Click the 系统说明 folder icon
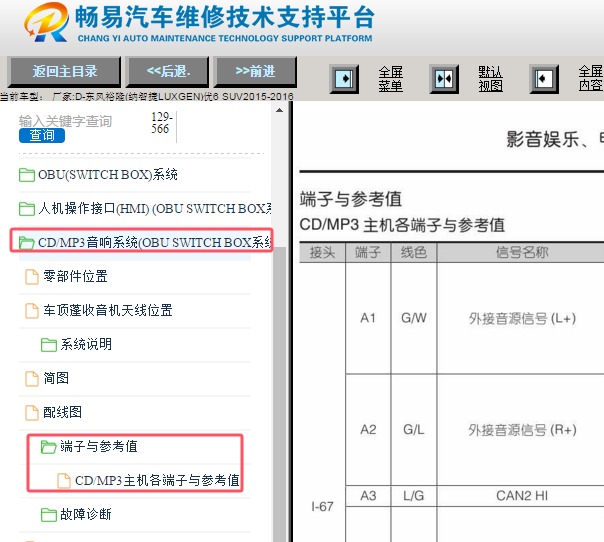Image resolution: width=604 pixels, height=542 pixels. click(49, 344)
